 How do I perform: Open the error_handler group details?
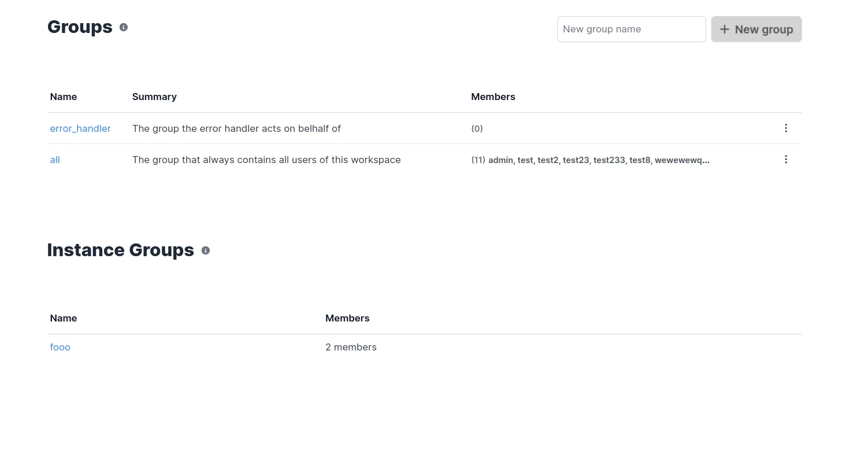80,128
